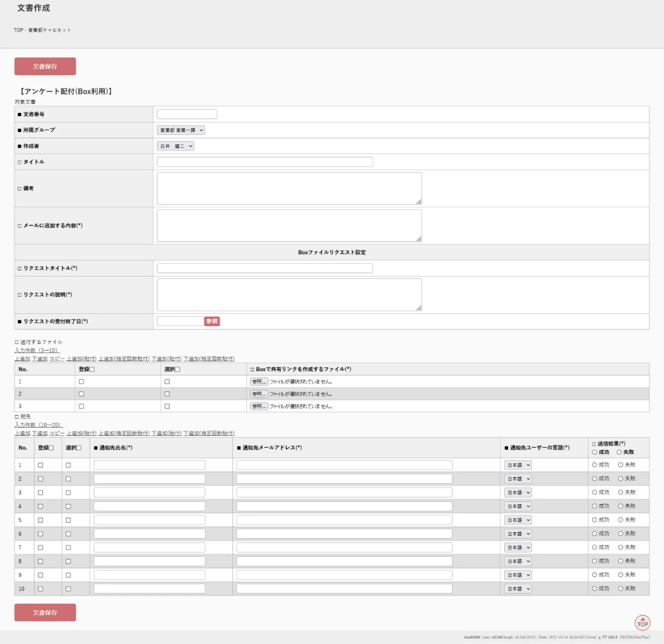Toggle 登録 header checkbox in files table
Image resolution: width=664 pixels, height=644 pixels.
coord(92,369)
